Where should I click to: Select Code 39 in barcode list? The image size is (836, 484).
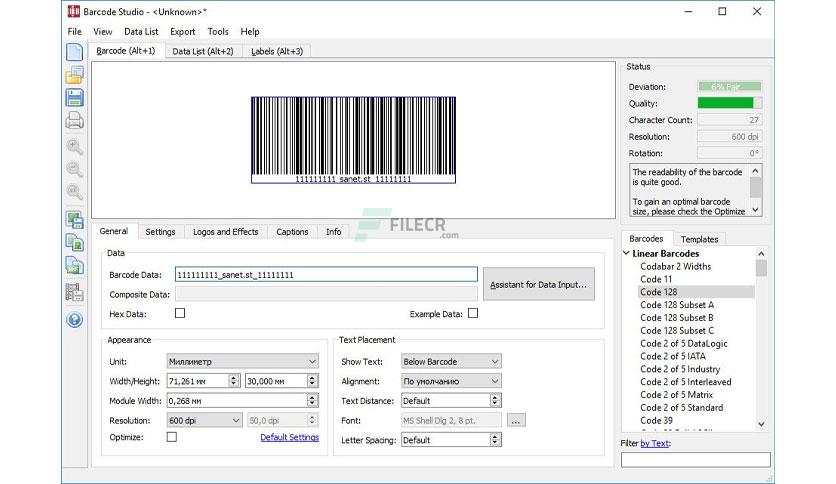656,420
